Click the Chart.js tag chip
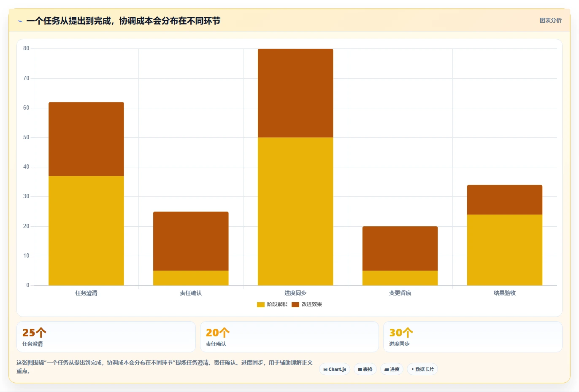This screenshot has width=579, height=392. [335, 369]
